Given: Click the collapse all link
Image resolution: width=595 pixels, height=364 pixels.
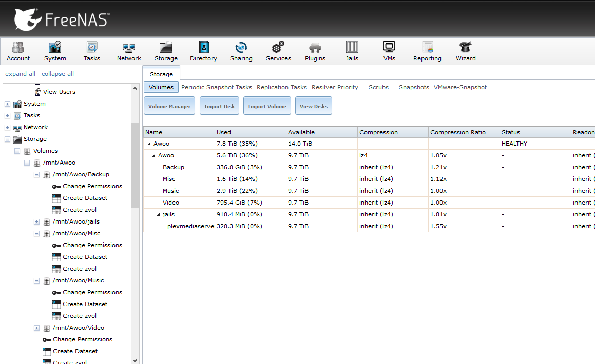Looking at the screenshot, I should click(x=57, y=74).
